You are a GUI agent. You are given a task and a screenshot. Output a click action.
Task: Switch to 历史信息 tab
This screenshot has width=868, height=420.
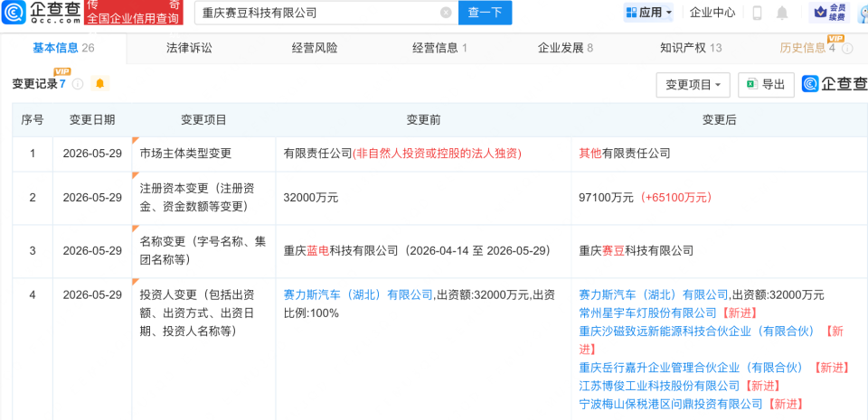click(x=807, y=48)
